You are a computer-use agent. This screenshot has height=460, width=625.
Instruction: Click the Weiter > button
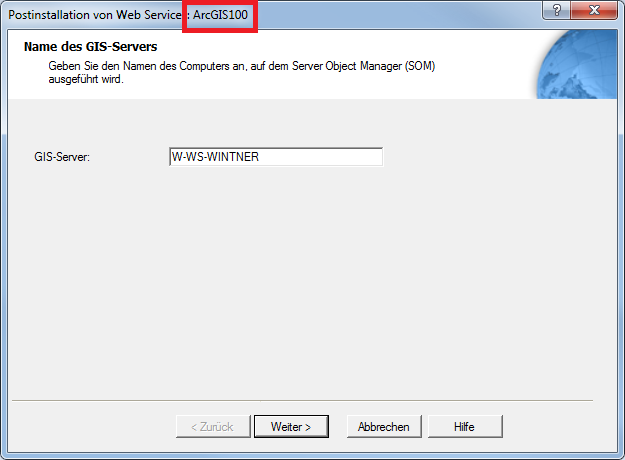coord(291,427)
